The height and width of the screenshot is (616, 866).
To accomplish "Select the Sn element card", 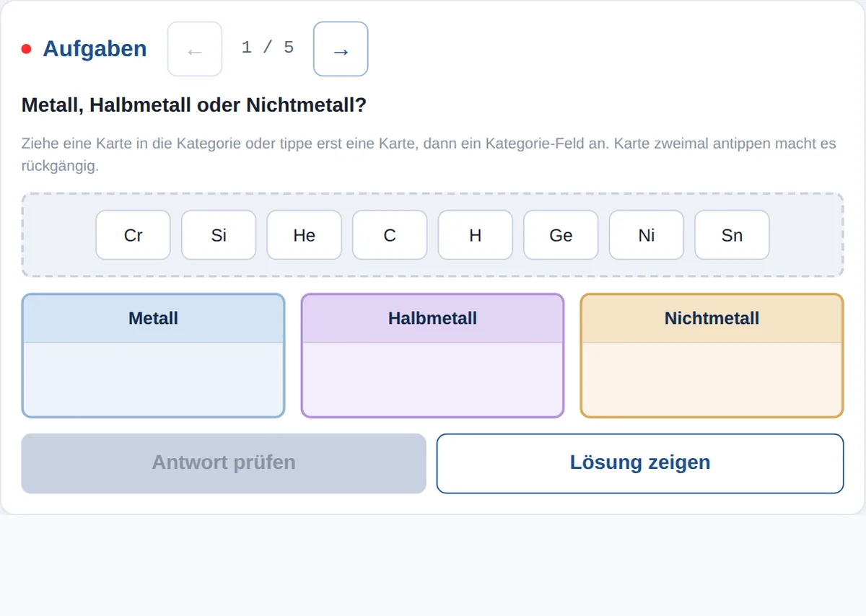I will pyautogui.click(x=732, y=235).
